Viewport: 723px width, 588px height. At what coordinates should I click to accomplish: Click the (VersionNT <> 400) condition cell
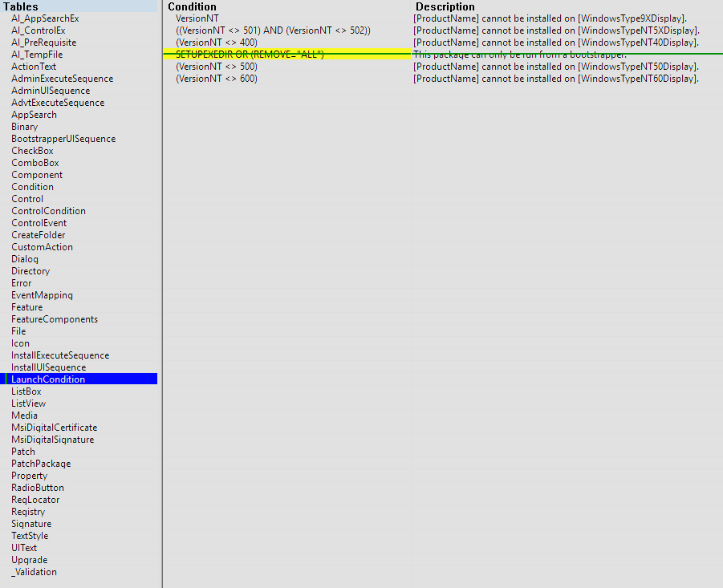pos(217,43)
